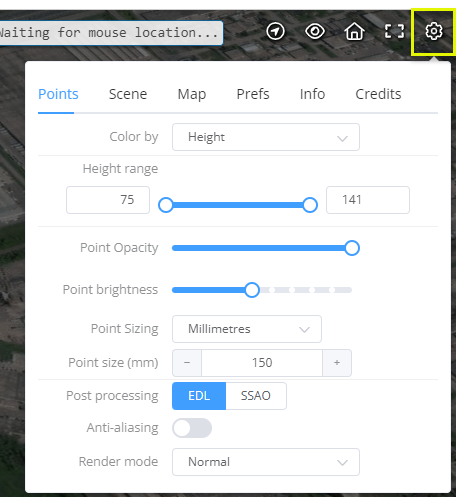The height and width of the screenshot is (497, 456).
Task: Close settings via the gear icon
Action: (433, 32)
